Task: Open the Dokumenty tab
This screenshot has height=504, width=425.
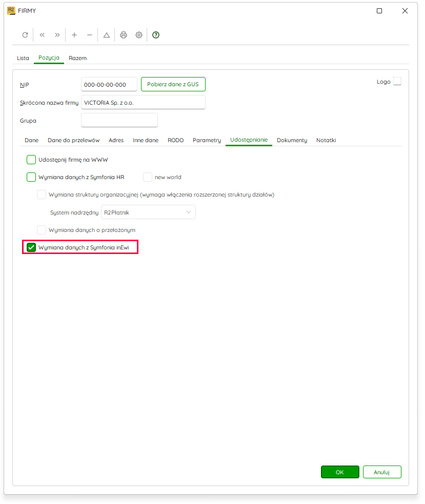Action: pyautogui.click(x=292, y=140)
